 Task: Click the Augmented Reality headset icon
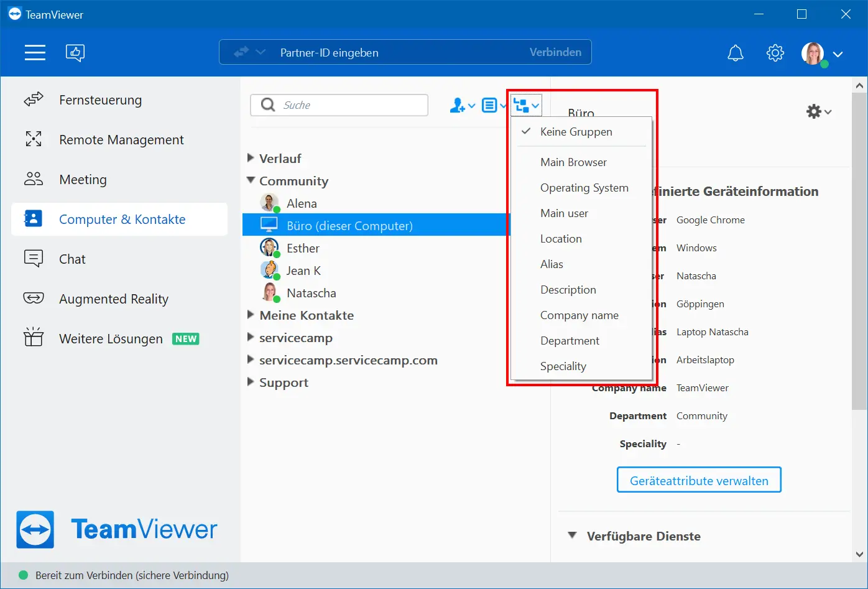pyautogui.click(x=34, y=298)
